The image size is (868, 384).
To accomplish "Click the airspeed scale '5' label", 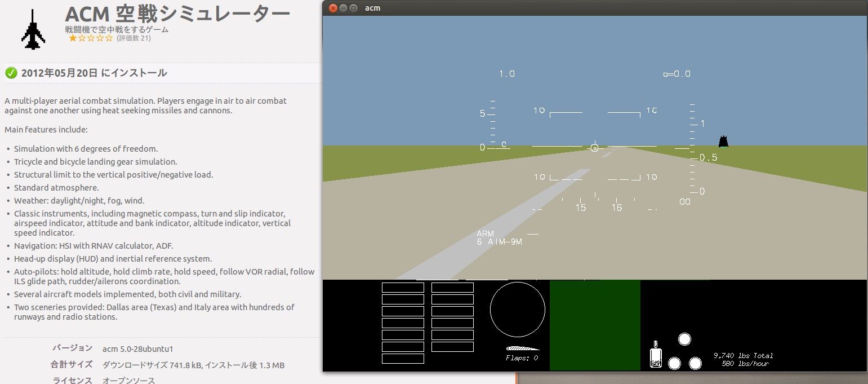I will 482,113.
